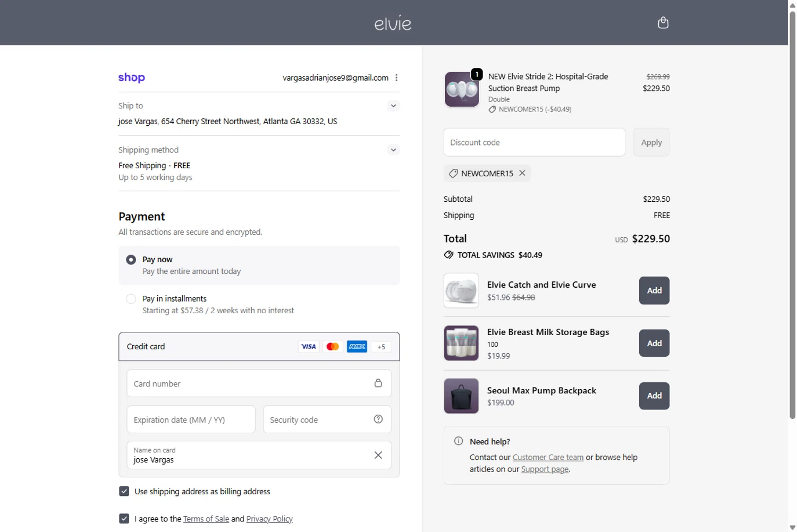Toggle the Terms of Sale agreement checkbox
Viewport: 797px width, 532px height.
(124, 518)
